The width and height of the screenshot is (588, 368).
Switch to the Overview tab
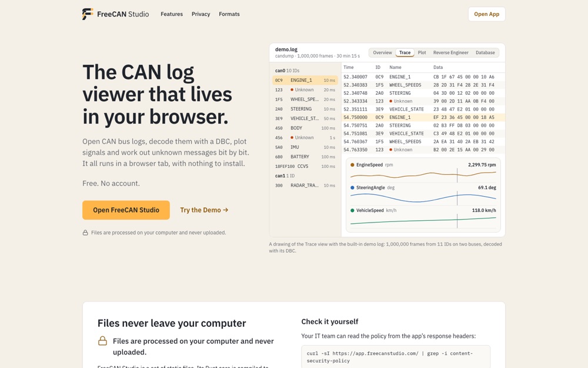click(x=382, y=52)
